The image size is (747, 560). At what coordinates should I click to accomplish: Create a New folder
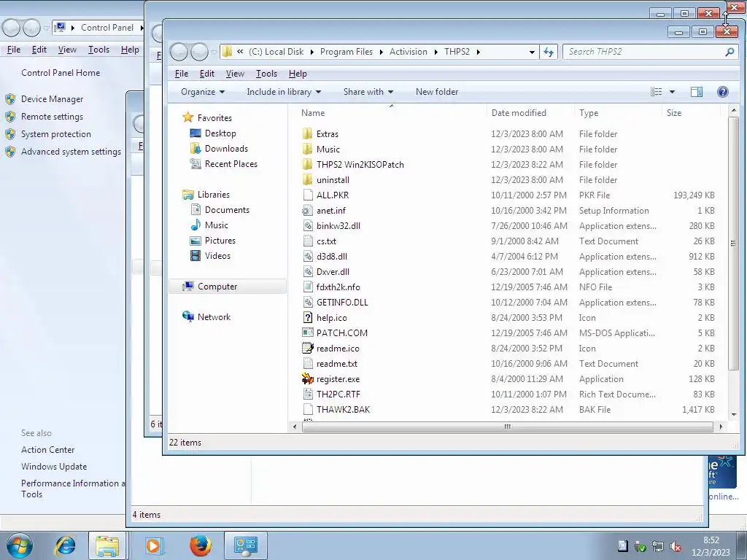(437, 92)
